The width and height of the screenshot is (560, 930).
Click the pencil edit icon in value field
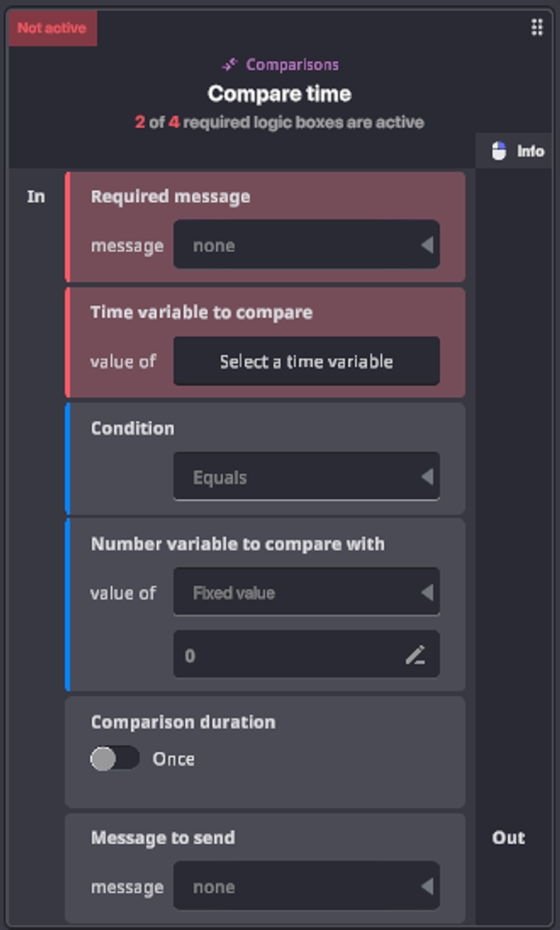(x=415, y=655)
